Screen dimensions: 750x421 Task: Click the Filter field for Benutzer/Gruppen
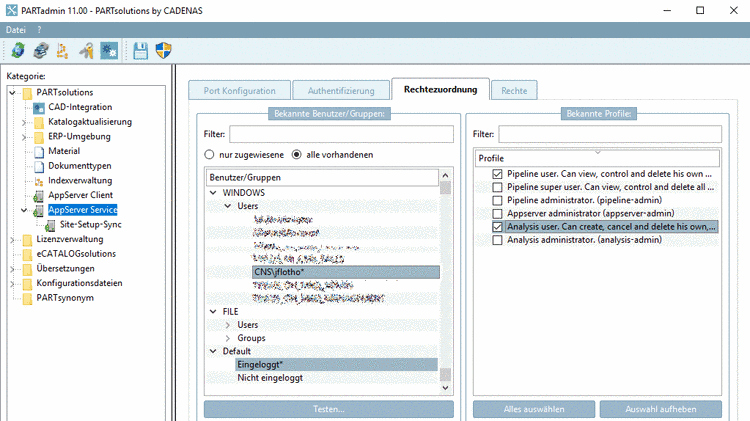click(341, 134)
